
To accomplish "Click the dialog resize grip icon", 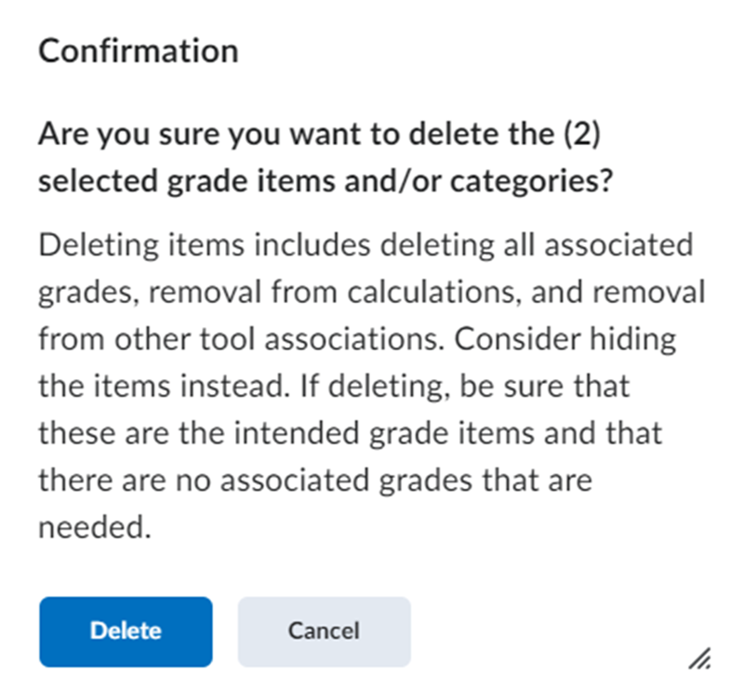I will coord(699,661).
